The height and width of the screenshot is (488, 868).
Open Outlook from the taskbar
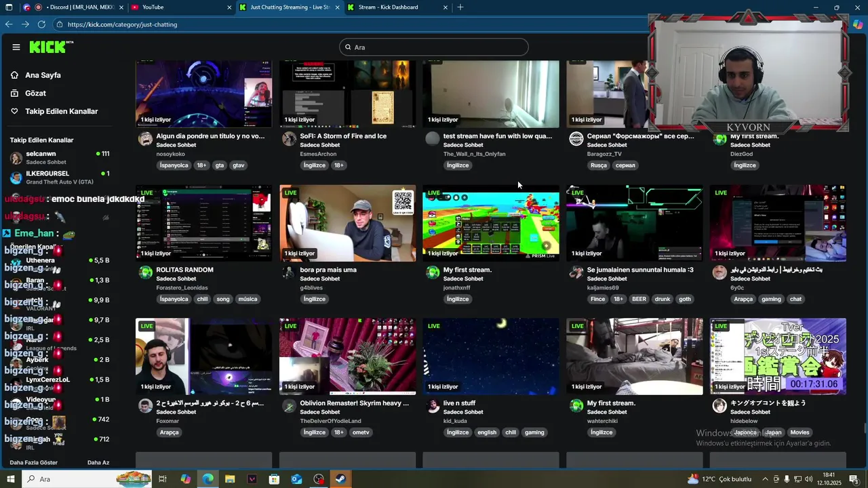tap(296, 479)
